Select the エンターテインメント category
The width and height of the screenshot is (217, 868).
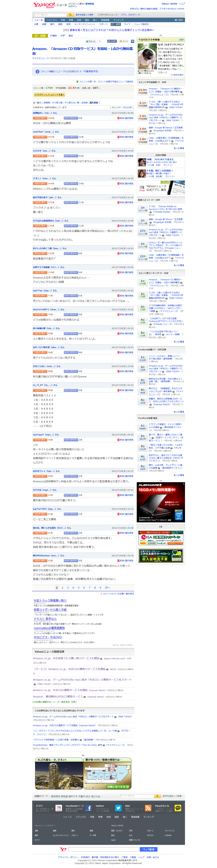point(85,24)
